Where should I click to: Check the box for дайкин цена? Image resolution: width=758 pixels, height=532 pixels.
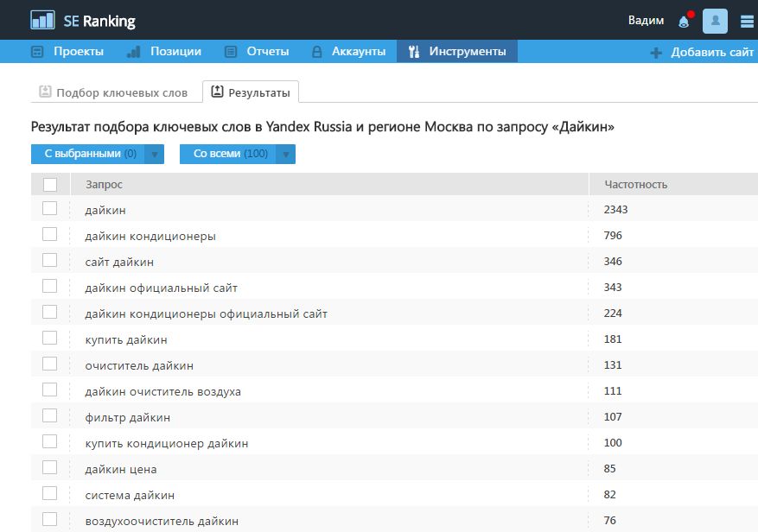tap(50, 467)
